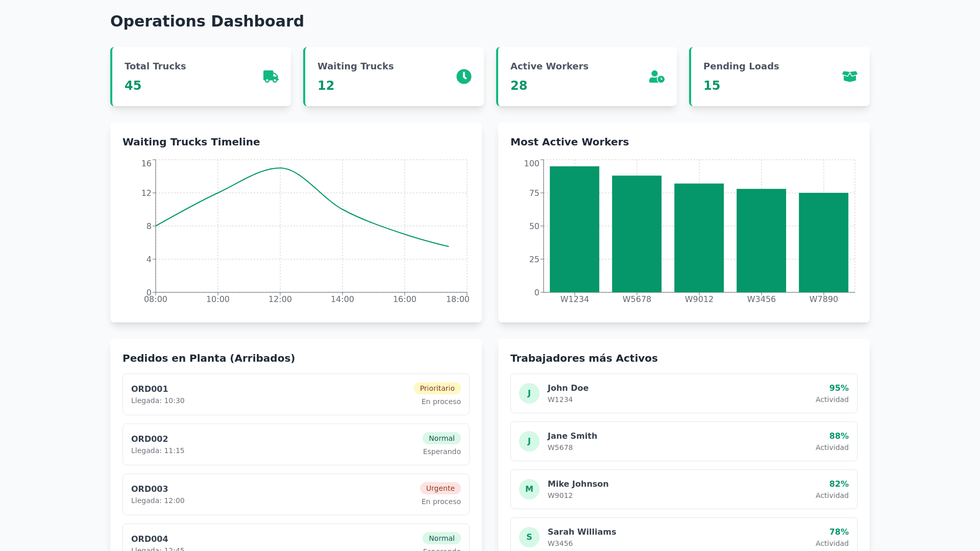Viewport: 980px width, 551px height.
Task: Select the W7890 bar in chart
Action: point(823,243)
